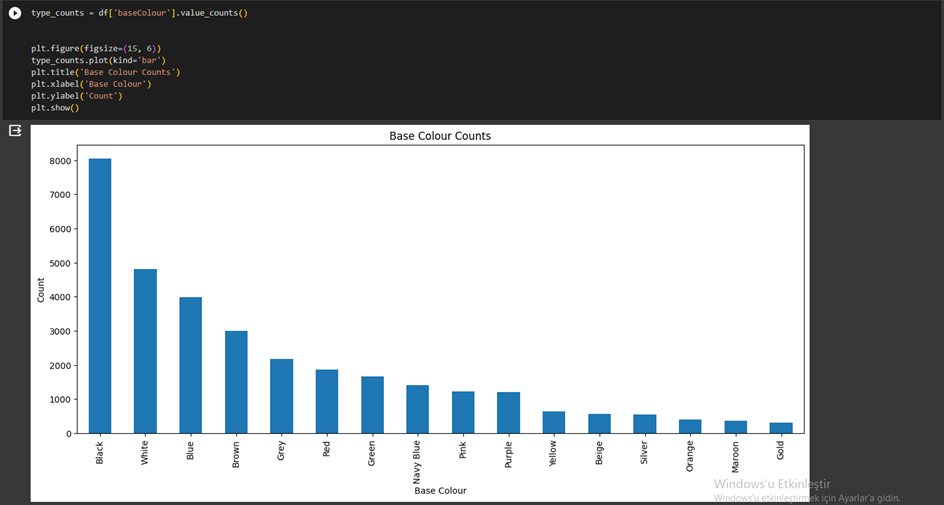Viewport: 944px width, 505px height.
Task: Click the Blue bar in the chart
Action: pyautogui.click(x=190, y=365)
